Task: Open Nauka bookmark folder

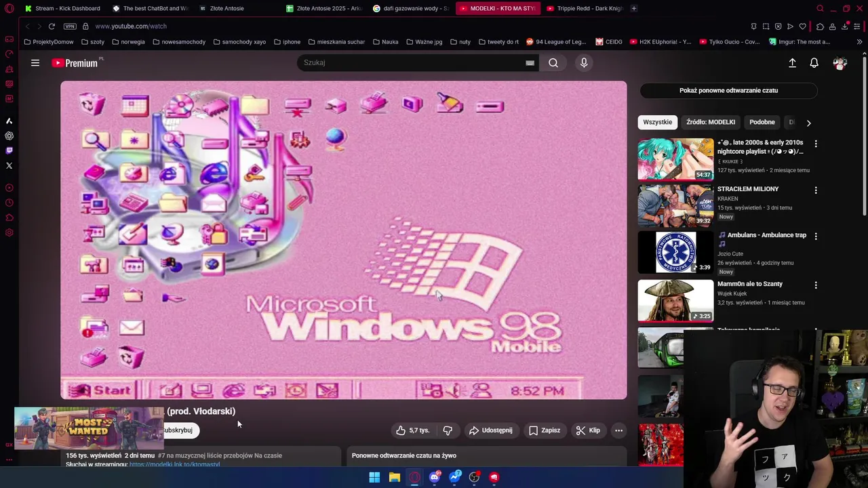Action: (x=385, y=42)
